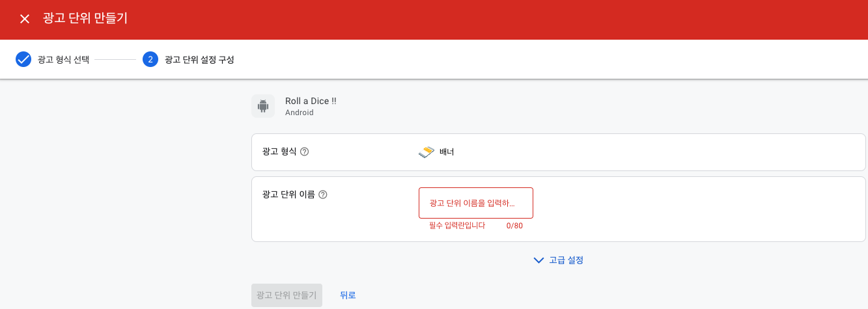Click the 광고 단위 만들기 header title
The width and height of the screenshot is (868, 309).
coord(85,18)
